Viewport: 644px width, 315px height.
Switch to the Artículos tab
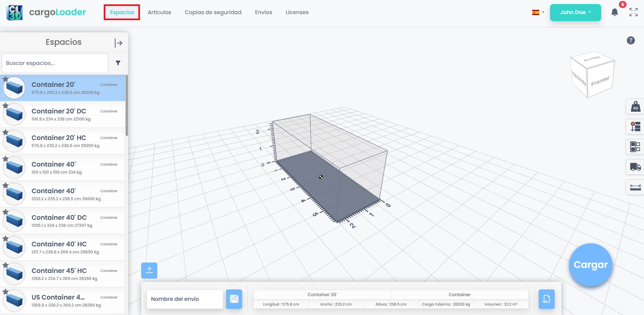coord(159,12)
